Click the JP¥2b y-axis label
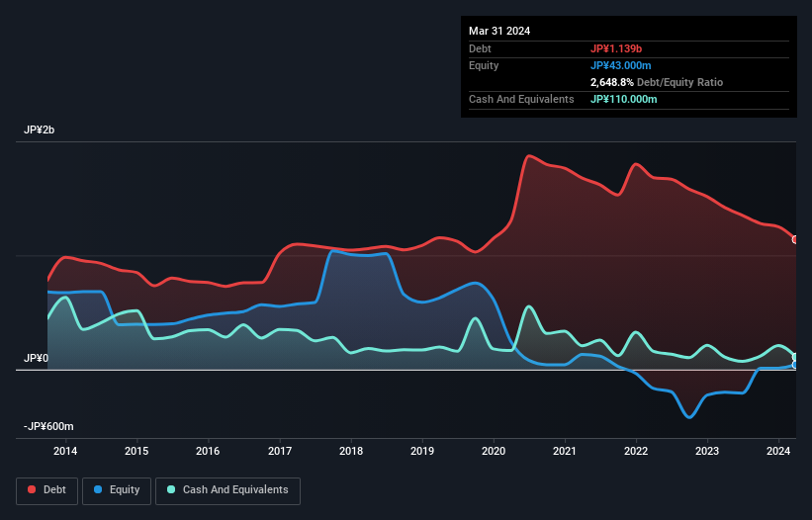This screenshot has width=812, height=520. click(x=39, y=130)
